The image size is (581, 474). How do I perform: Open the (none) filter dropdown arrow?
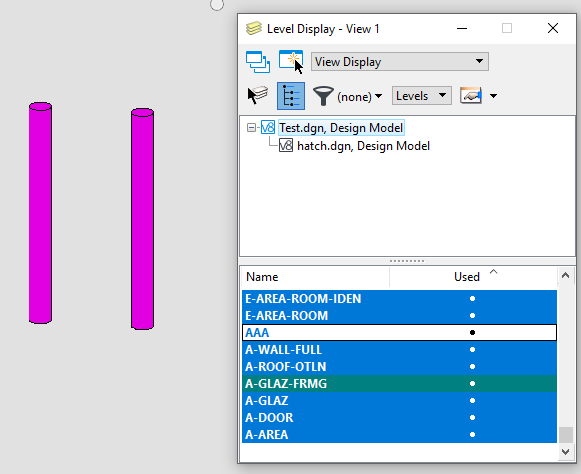point(378,96)
